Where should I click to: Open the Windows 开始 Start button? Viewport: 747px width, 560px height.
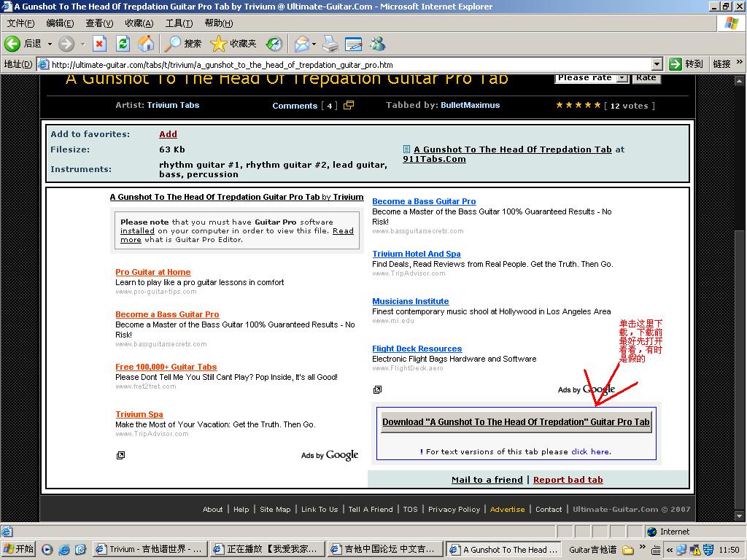(x=18, y=550)
